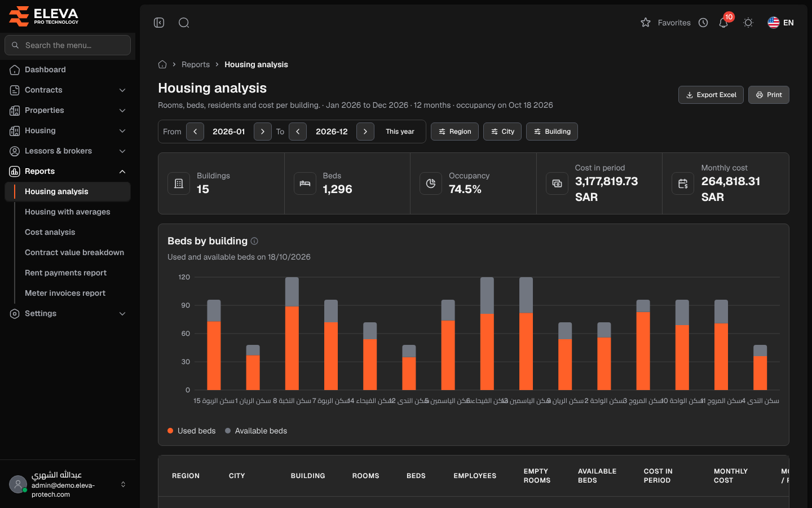Expand the Housing sidebar menu
Viewport: 812px width, 508px height.
click(68, 130)
